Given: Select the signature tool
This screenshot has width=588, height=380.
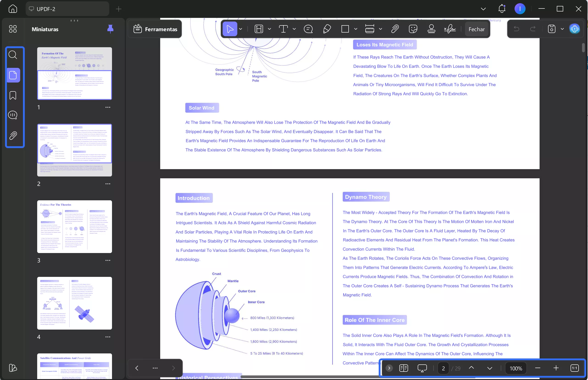Looking at the screenshot, I should [450, 29].
